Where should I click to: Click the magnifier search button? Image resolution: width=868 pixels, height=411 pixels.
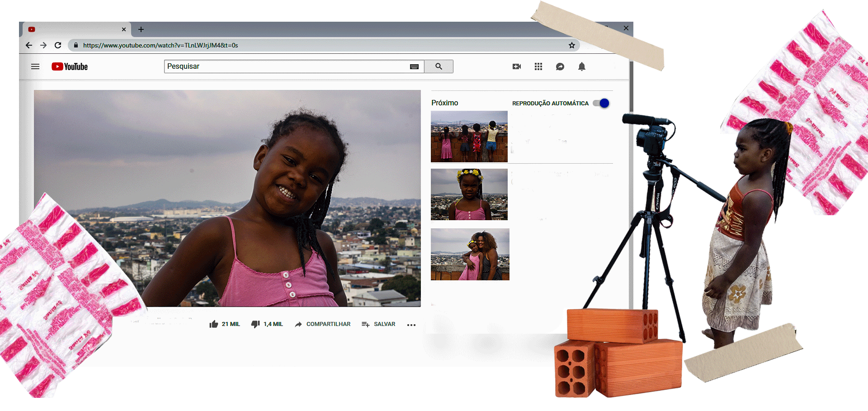click(x=439, y=66)
